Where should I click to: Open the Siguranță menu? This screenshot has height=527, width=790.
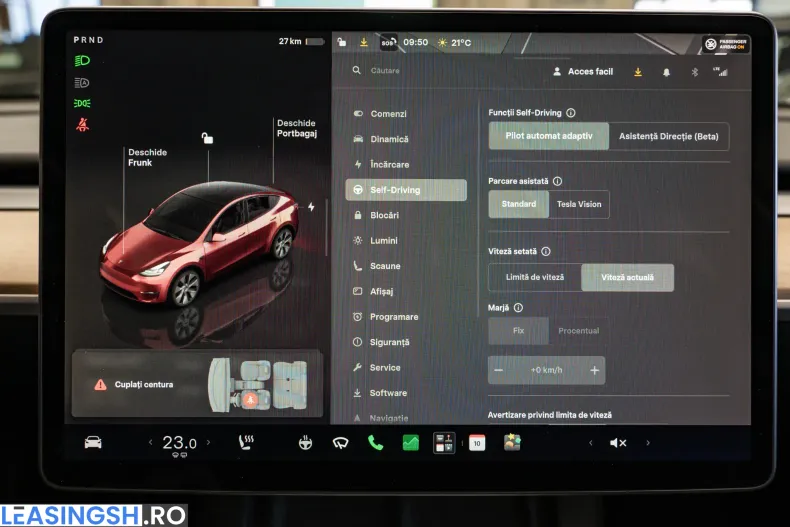406,342
